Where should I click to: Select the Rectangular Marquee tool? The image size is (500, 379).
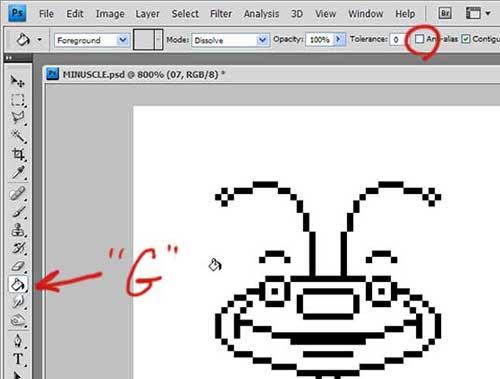[x=18, y=100]
